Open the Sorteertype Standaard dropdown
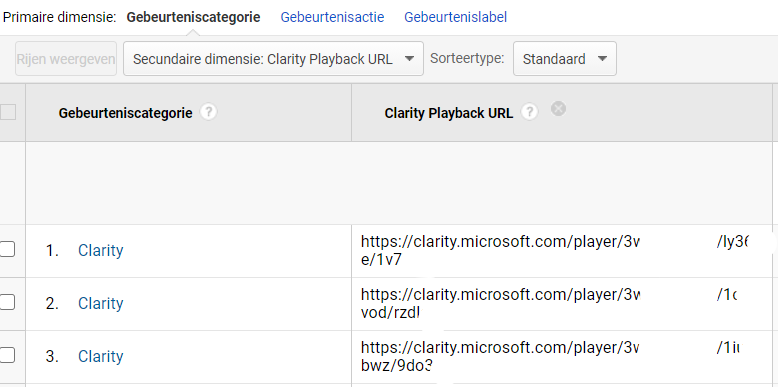 click(x=565, y=59)
